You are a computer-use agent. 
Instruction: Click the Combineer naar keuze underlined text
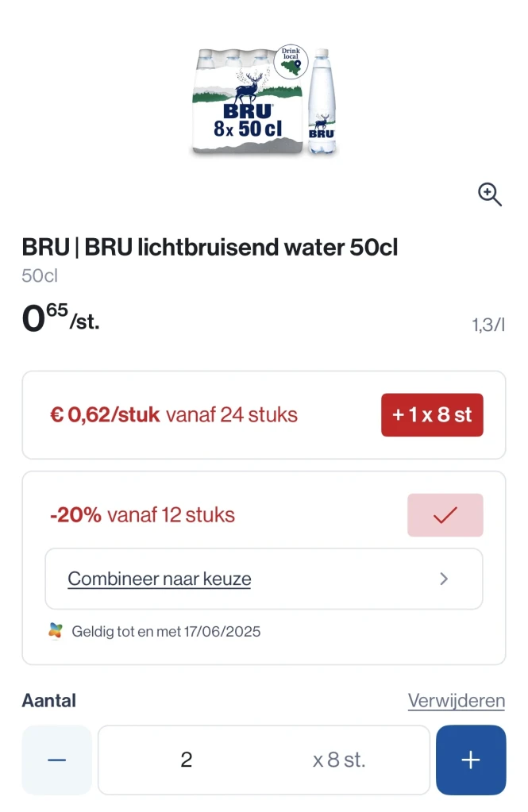coord(160,579)
